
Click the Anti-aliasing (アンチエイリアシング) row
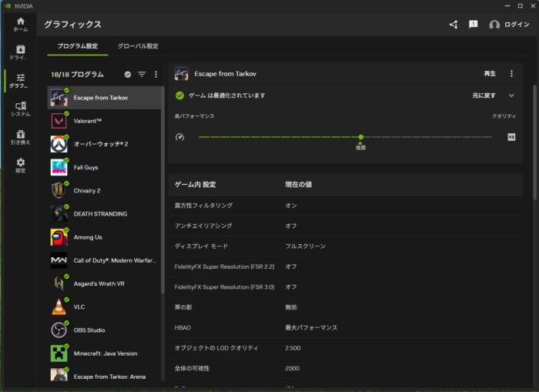pos(346,226)
